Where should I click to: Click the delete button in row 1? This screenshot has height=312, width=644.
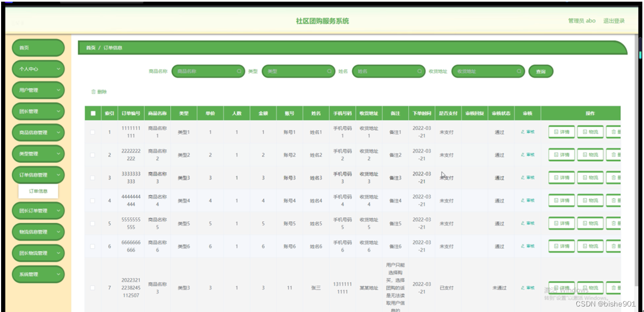point(614,132)
